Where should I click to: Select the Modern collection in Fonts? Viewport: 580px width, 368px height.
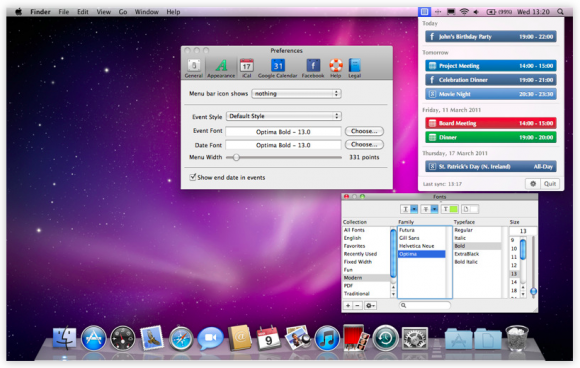366,278
